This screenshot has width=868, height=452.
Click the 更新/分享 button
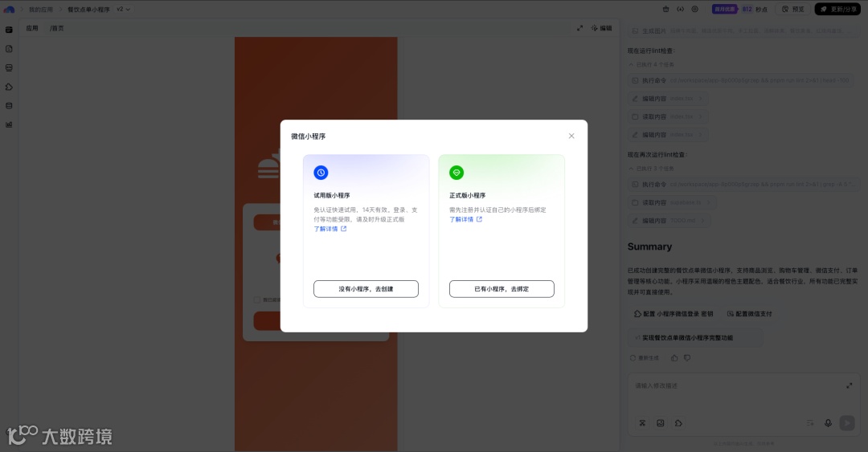838,10
